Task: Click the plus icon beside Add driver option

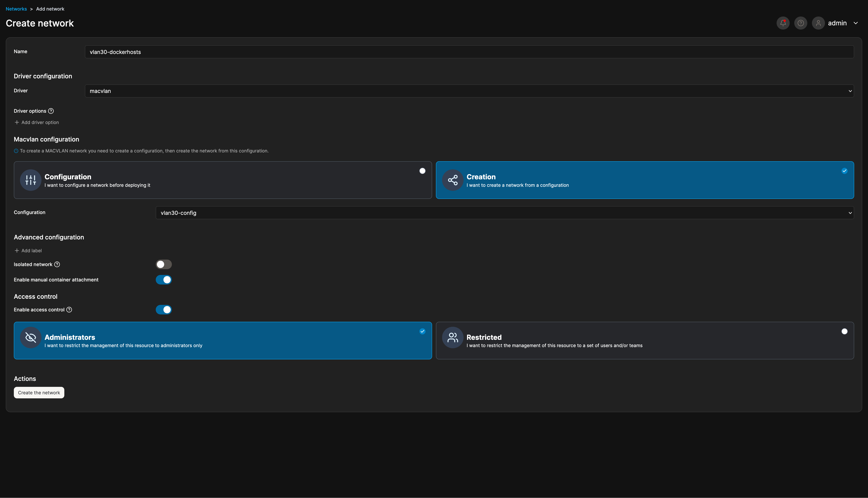Action: (x=17, y=122)
